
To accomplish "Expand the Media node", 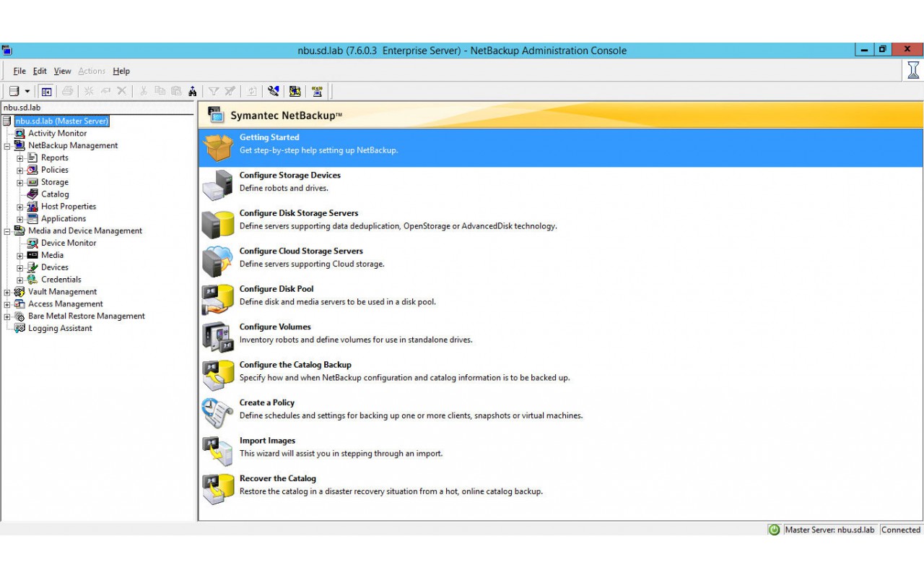I will [20, 256].
